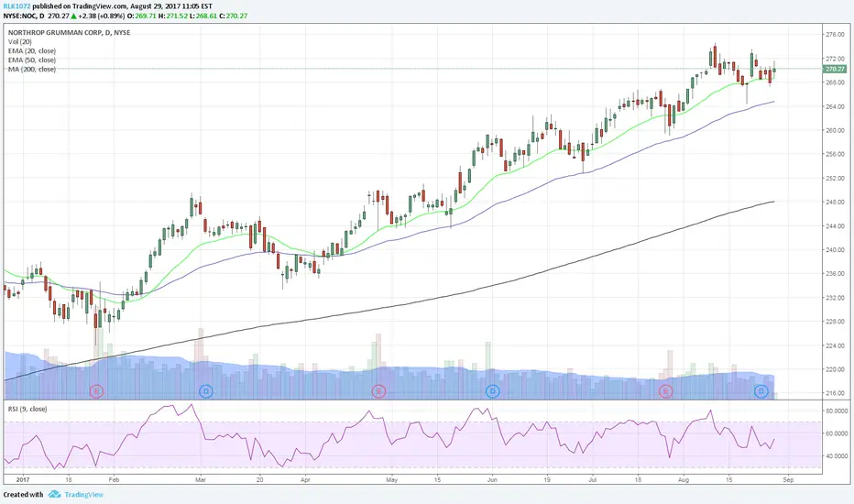This screenshot has width=854, height=504.
Task: Select the RSI (9, close) indicator label
Action: click(x=27, y=410)
